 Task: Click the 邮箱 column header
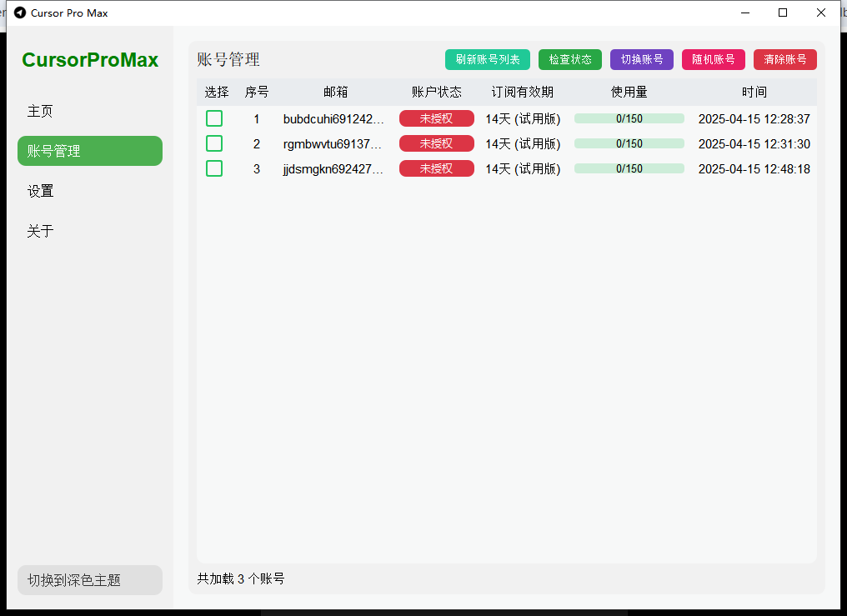point(335,93)
